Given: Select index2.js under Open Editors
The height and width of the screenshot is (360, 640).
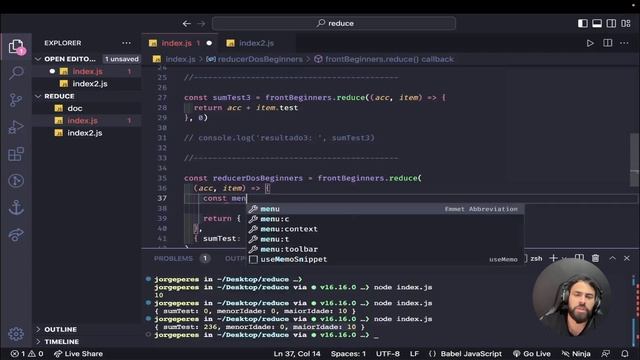Looking at the screenshot, I should click(x=89, y=84).
